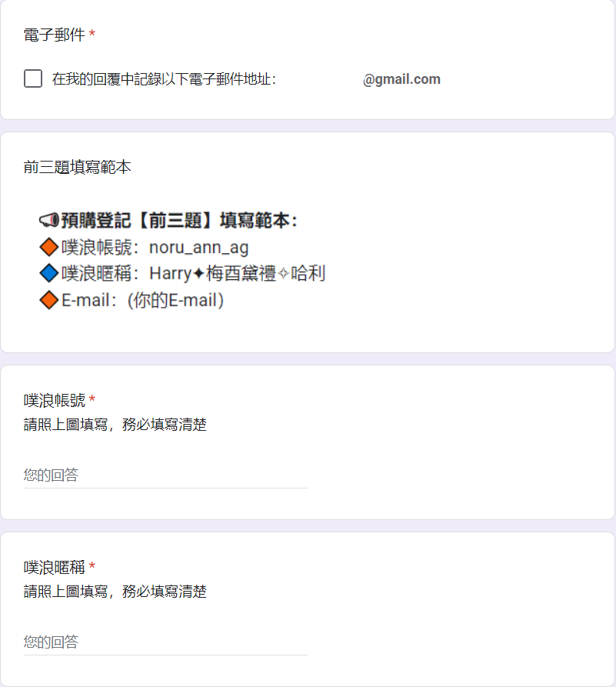
Task: Click the noru_ann_ag sample account text
Action: 199,248
